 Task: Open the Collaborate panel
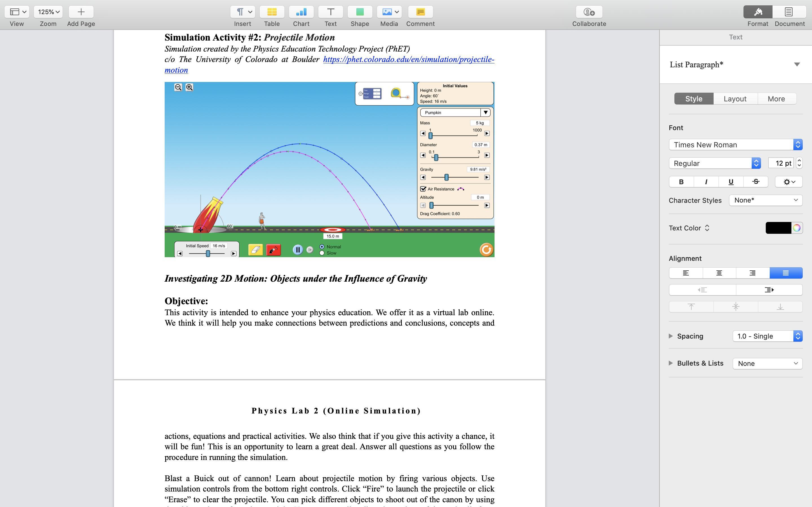click(588, 12)
